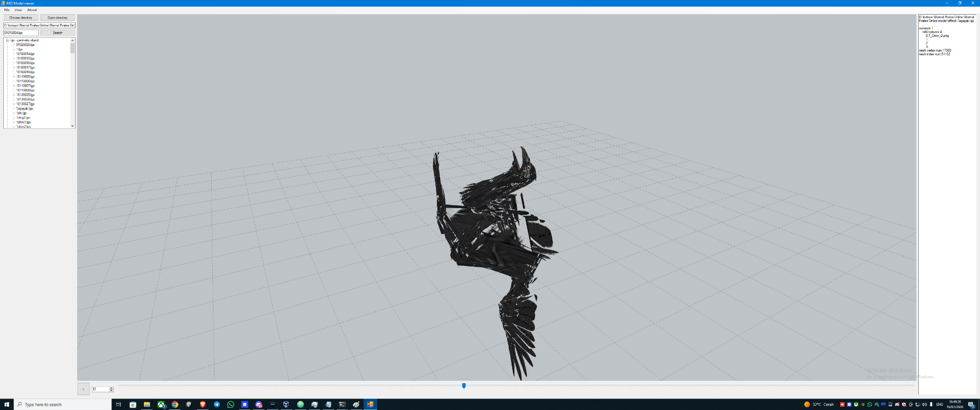Select 10110006.lgo in the tree

[x=25, y=81]
